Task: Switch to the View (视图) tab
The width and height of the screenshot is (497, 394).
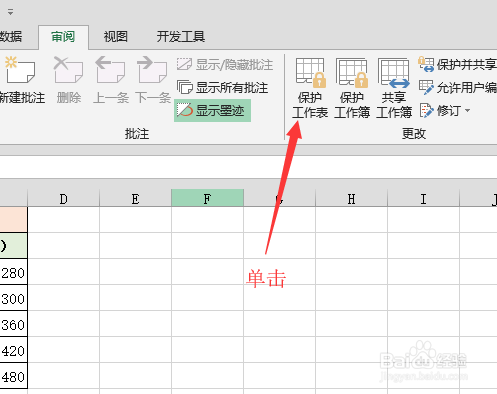Action: [x=116, y=37]
